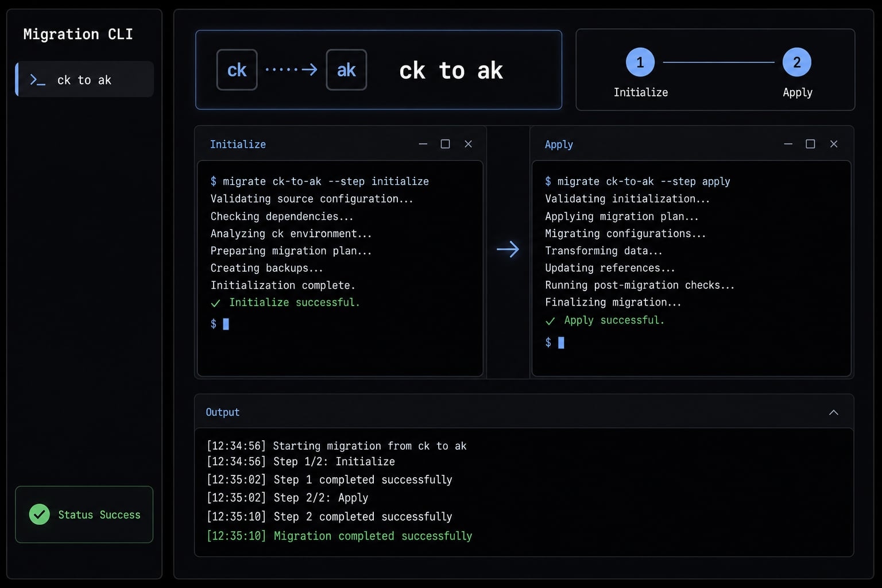Click 'Finalizing migration...' line
Image resolution: width=882 pixels, height=588 pixels.
point(613,302)
